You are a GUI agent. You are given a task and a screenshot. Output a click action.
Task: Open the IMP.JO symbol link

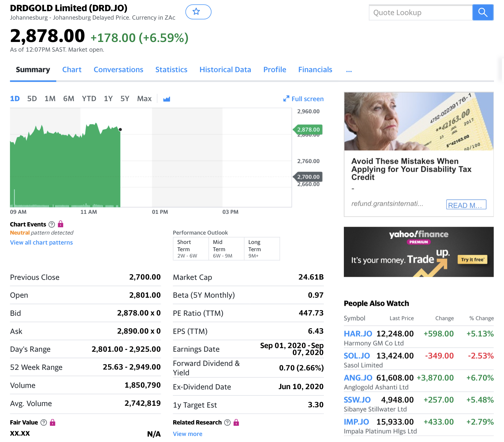pyautogui.click(x=357, y=422)
